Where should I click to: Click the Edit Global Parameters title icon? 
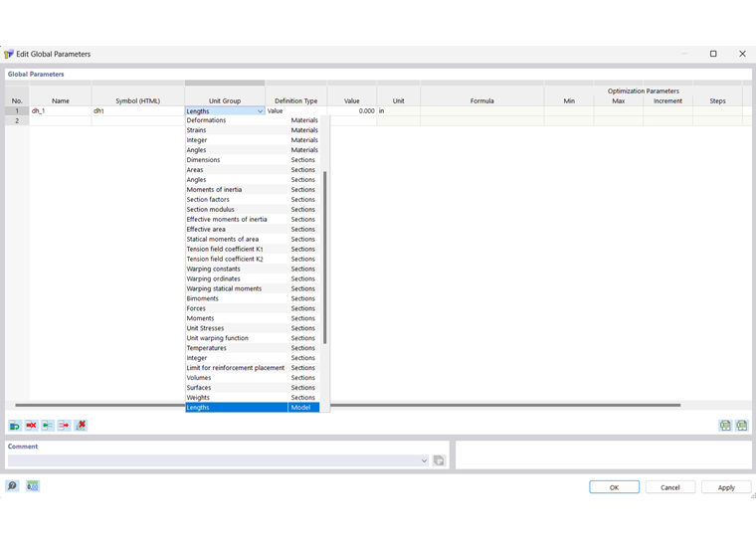9,54
